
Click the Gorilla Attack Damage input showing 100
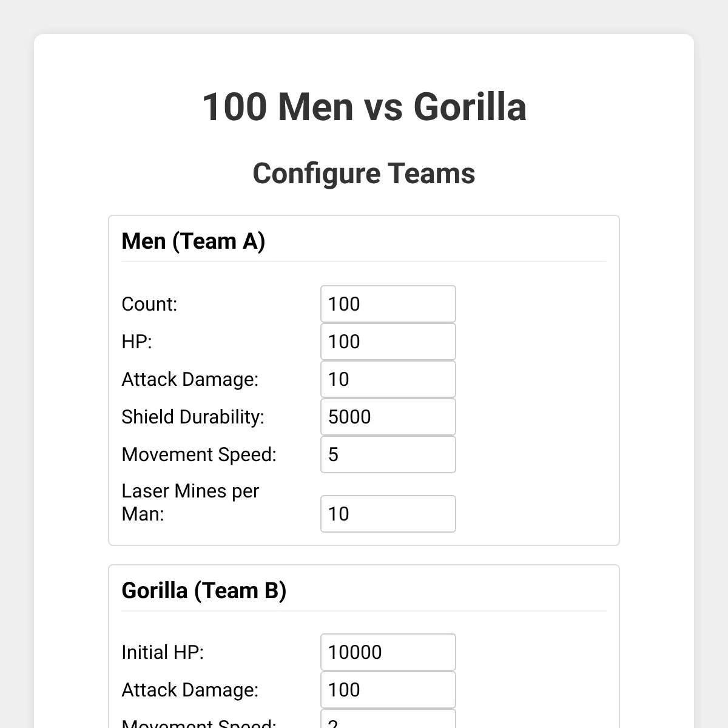click(388, 690)
